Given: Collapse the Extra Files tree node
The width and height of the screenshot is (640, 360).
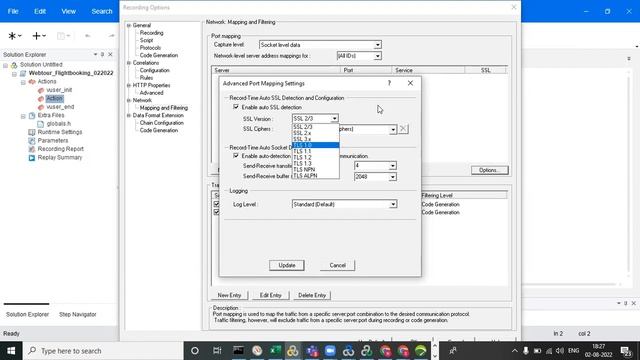Looking at the screenshot, I should tap(23, 116).
